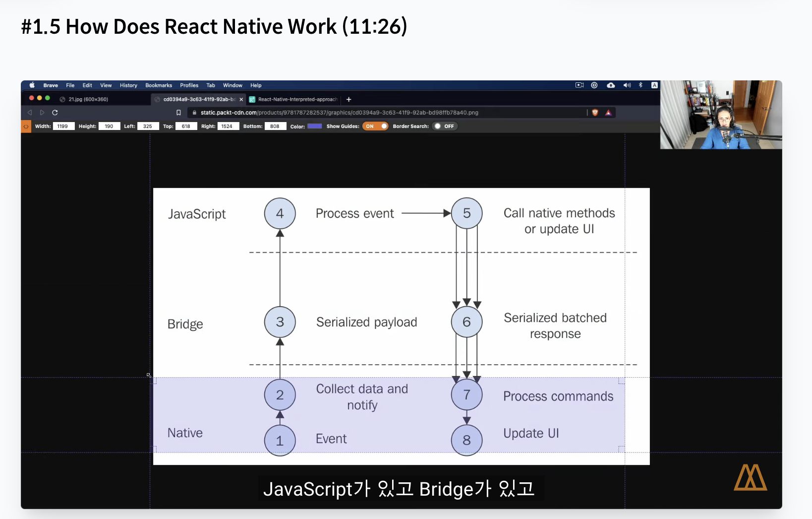Click the screen recording status icon in menu bar

pyautogui.click(x=580, y=85)
